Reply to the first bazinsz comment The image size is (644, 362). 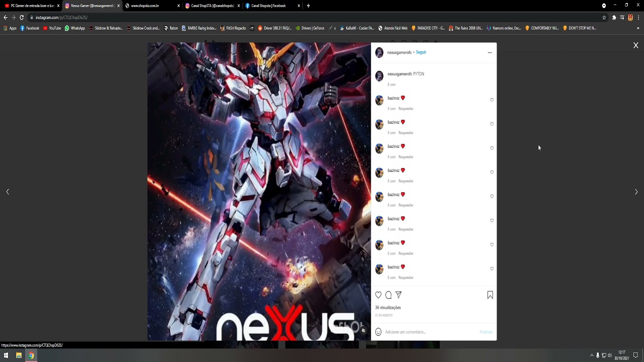coord(406,109)
